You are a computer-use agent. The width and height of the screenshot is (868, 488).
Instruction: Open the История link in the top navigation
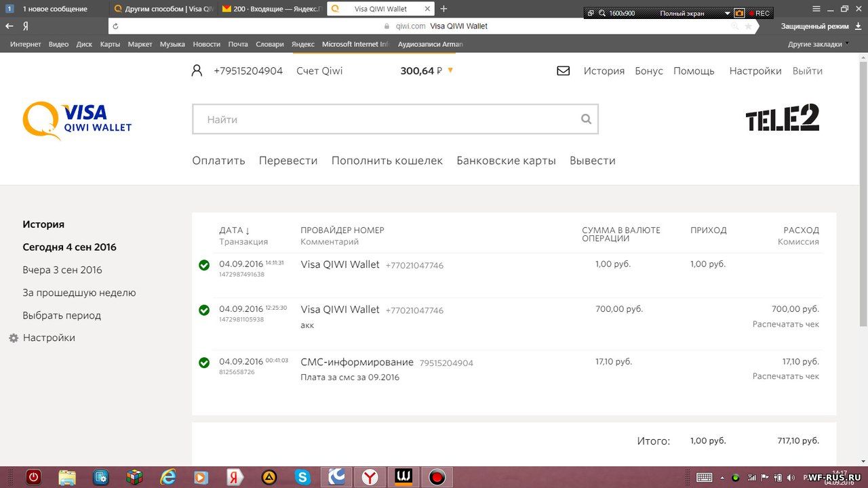coord(604,70)
